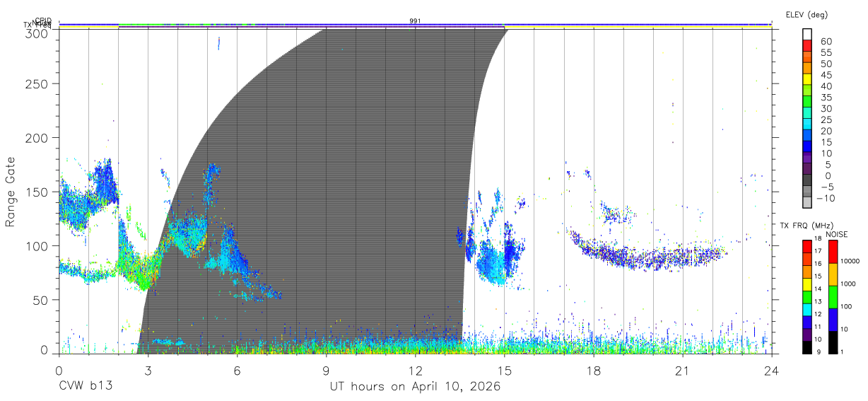This screenshot has height=401, width=868.
Task: Click the NOISE legend value '10000'
Action: coord(852,262)
